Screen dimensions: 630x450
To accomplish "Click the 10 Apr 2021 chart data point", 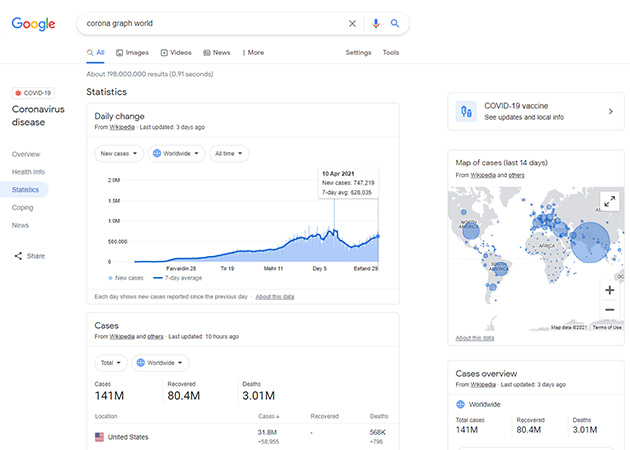I will coord(378,236).
